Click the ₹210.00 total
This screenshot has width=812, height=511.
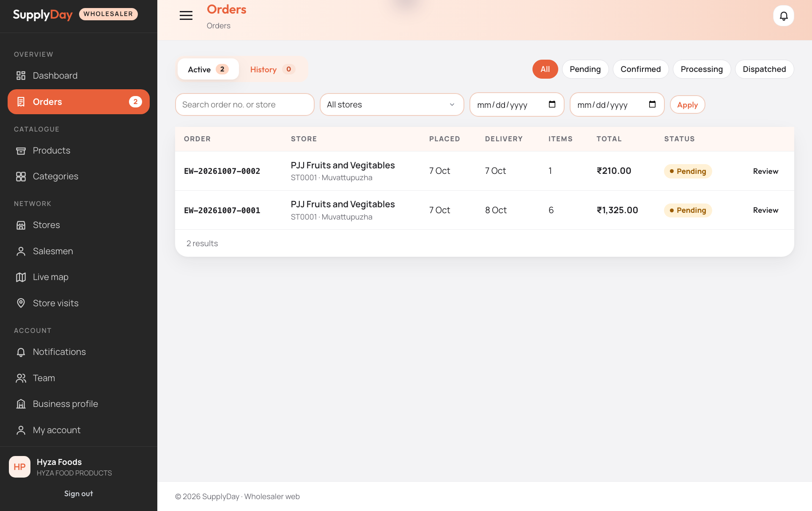coord(614,171)
